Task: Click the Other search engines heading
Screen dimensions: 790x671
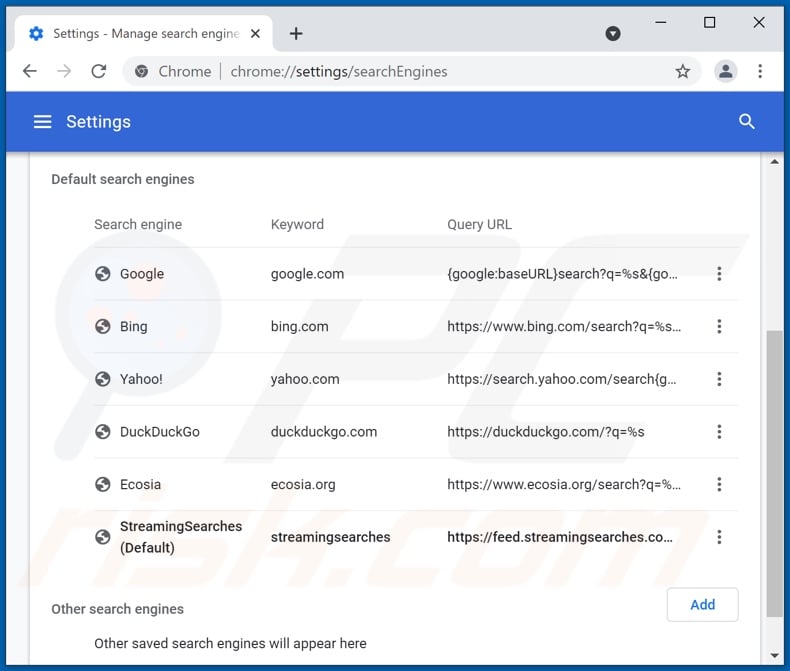Action: [x=117, y=609]
